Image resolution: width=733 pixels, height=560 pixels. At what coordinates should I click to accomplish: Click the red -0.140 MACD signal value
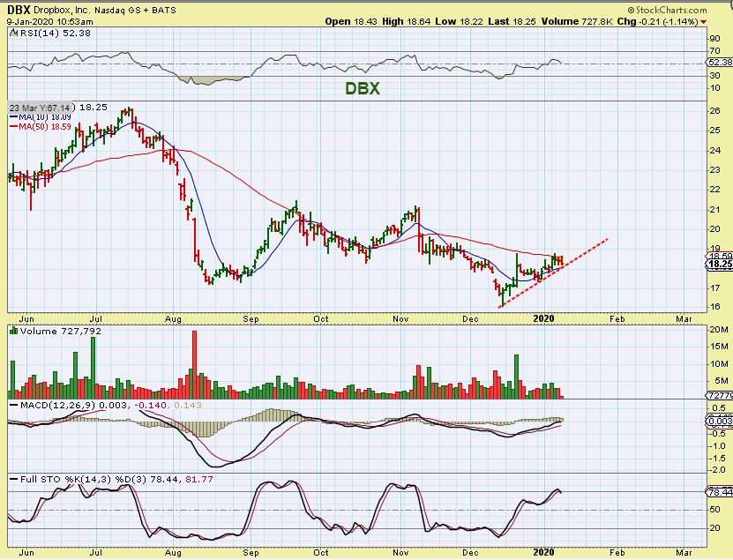(151, 405)
